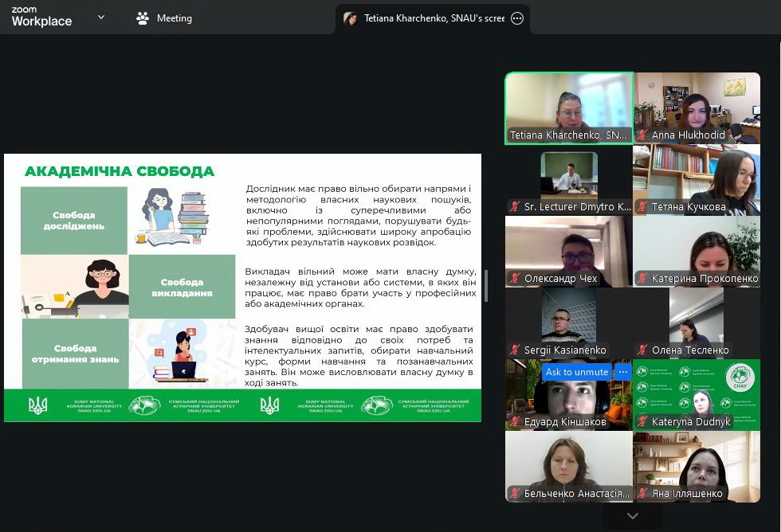Click muted mic icon beside Яна Ілляшенко
The image size is (781, 532).
click(642, 494)
